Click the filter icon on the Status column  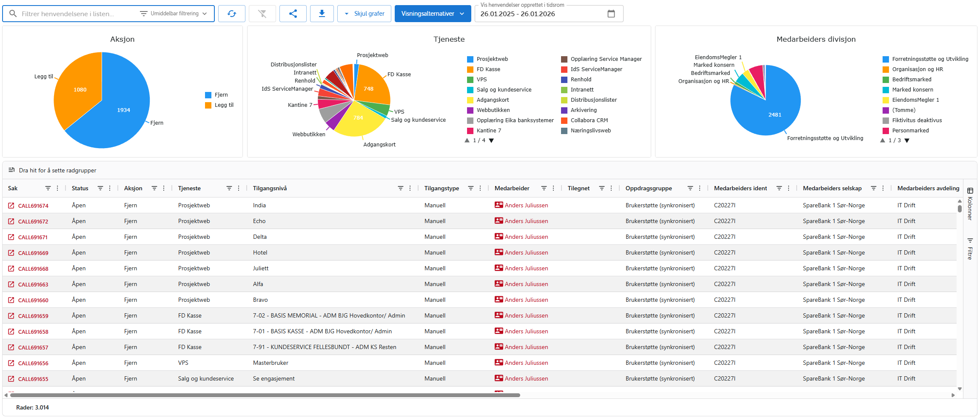[x=100, y=188]
